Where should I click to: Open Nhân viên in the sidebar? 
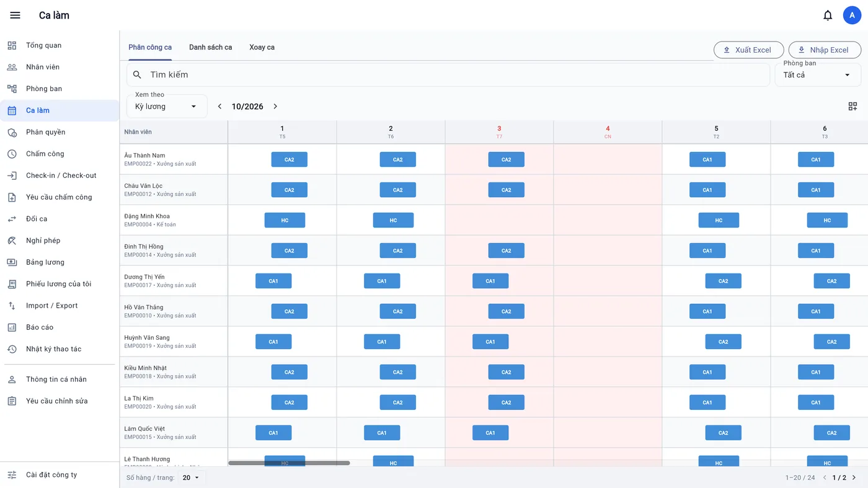tap(60, 67)
